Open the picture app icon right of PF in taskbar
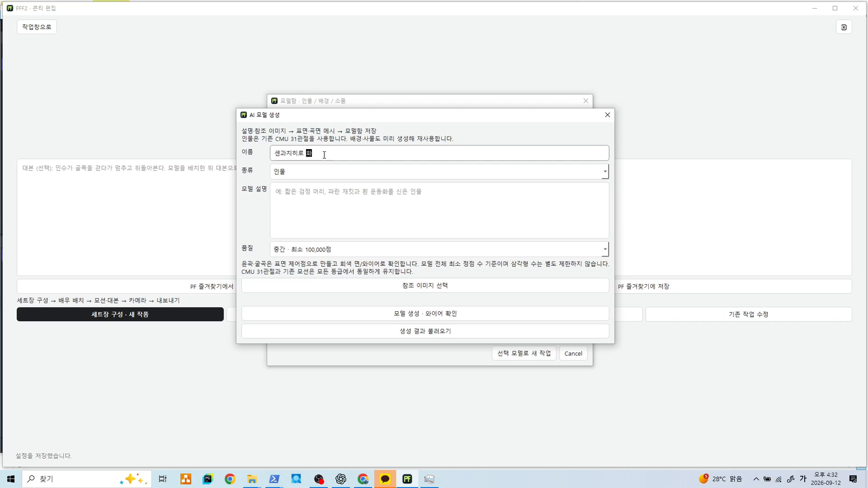Viewport: 868px width, 488px height. [x=429, y=479]
